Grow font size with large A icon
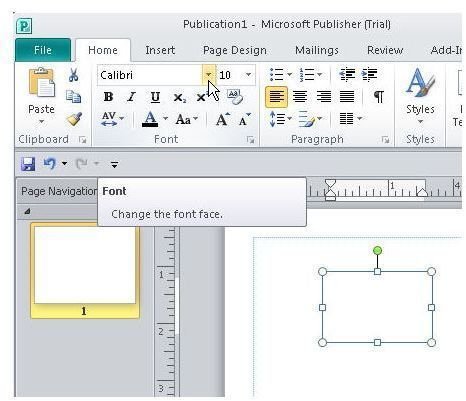This screenshot has width=466, height=401. coord(222,119)
